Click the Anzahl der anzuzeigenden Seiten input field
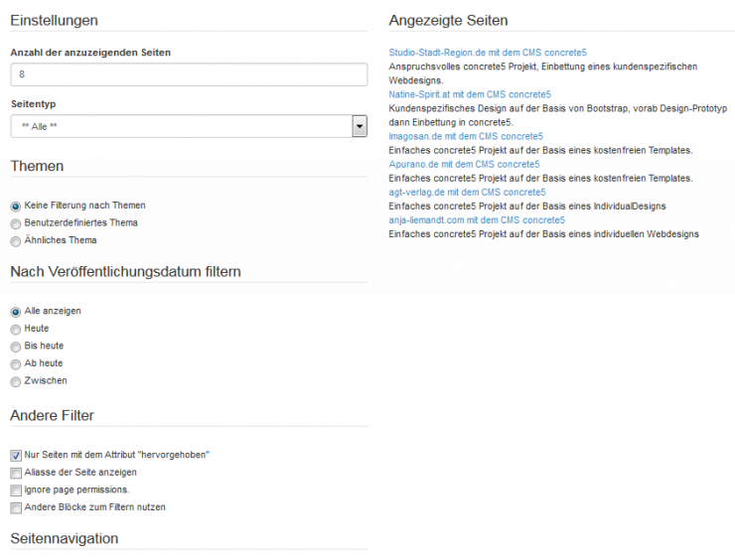The width and height of the screenshot is (735, 560). point(189,74)
